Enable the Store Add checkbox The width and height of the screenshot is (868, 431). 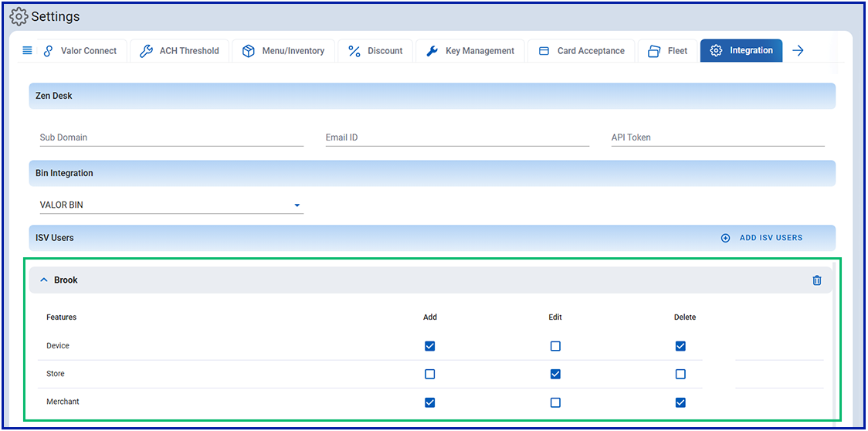pyautogui.click(x=429, y=374)
